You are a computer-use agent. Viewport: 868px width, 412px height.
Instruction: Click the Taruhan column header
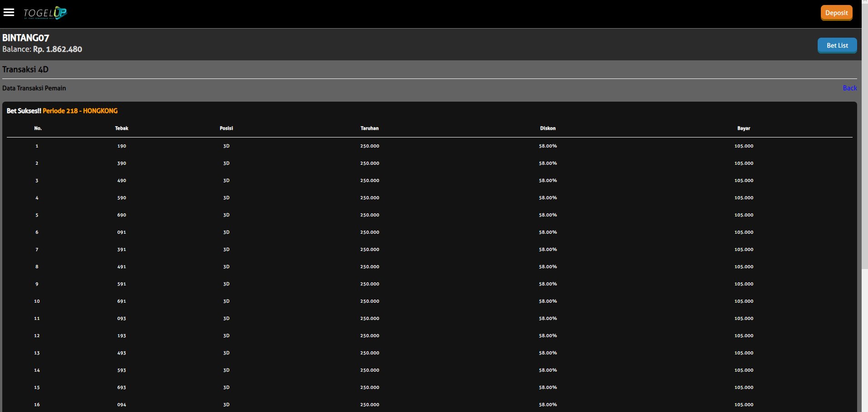[x=370, y=128]
